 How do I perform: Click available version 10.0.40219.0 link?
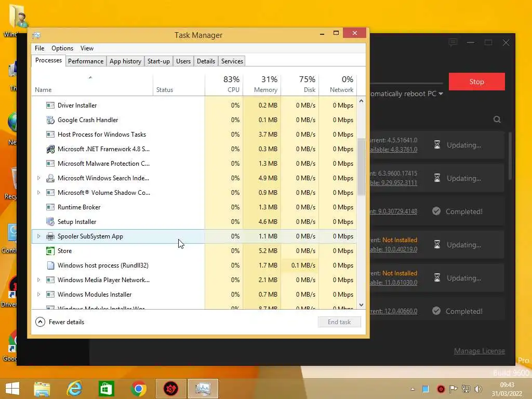(394, 249)
